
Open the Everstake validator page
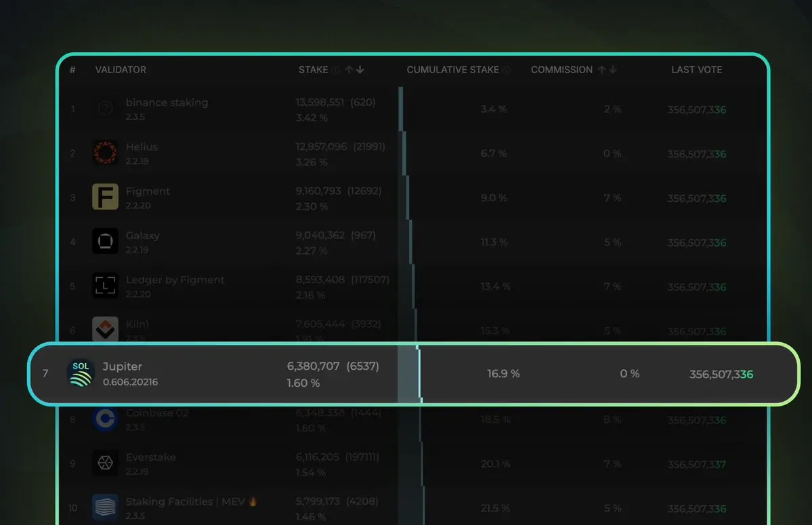point(151,457)
